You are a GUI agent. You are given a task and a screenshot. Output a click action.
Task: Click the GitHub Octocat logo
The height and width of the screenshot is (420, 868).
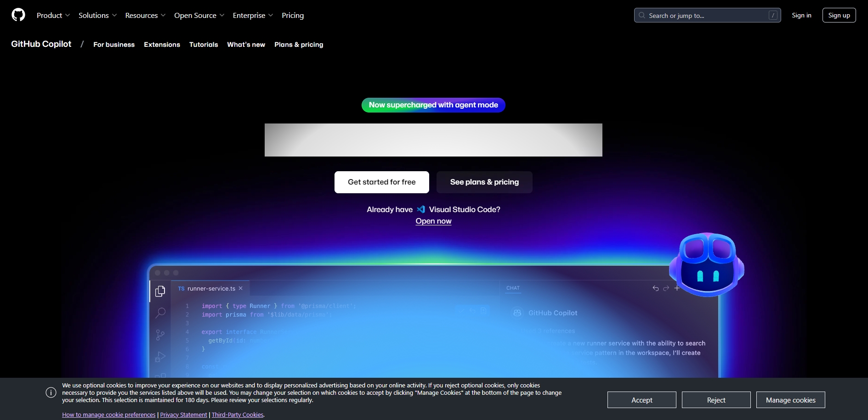tap(18, 15)
